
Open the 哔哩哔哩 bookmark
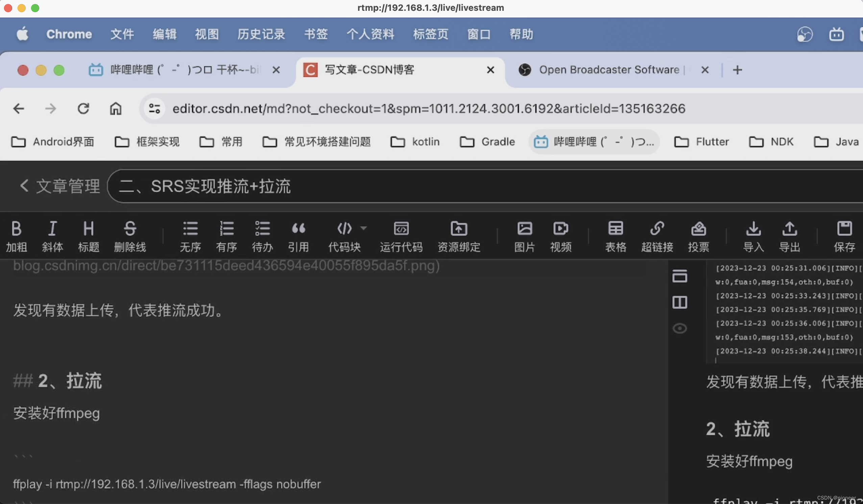point(594,142)
